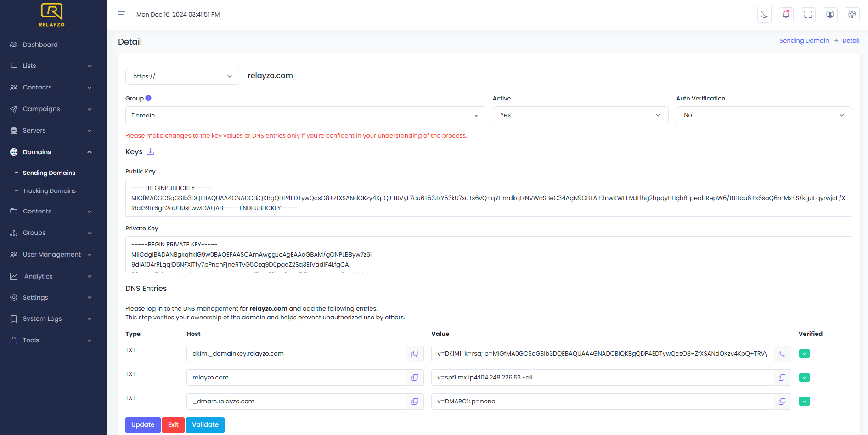Expand the Contacts menu chevron
The image size is (868, 435).
90,88
